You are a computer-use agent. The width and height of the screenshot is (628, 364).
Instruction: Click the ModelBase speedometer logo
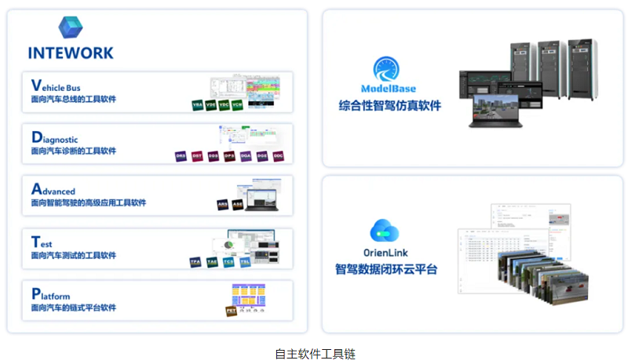(386, 69)
